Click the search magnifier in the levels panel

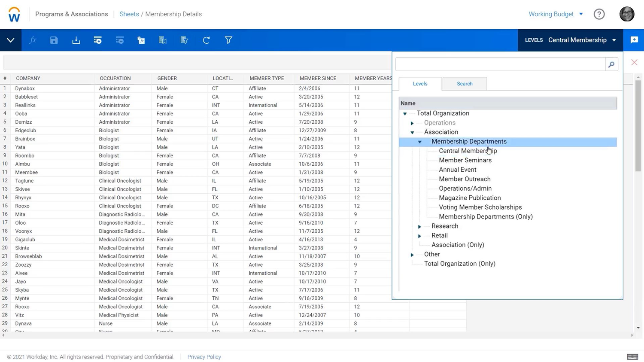click(x=611, y=64)
